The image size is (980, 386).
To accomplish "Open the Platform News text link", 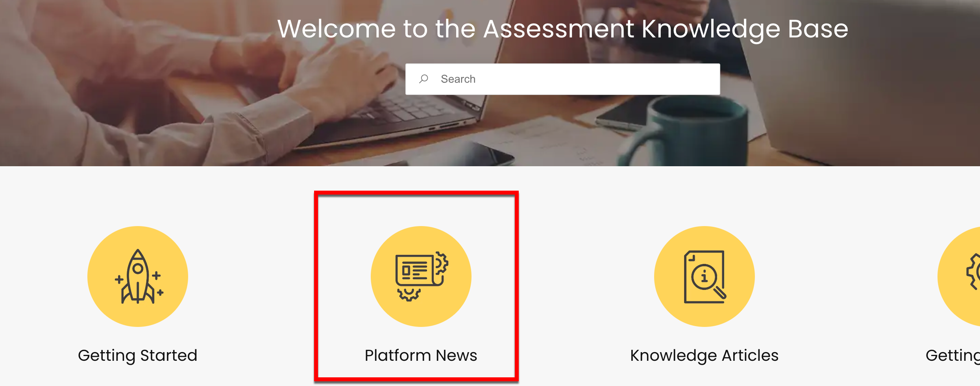I will point(421,356).
